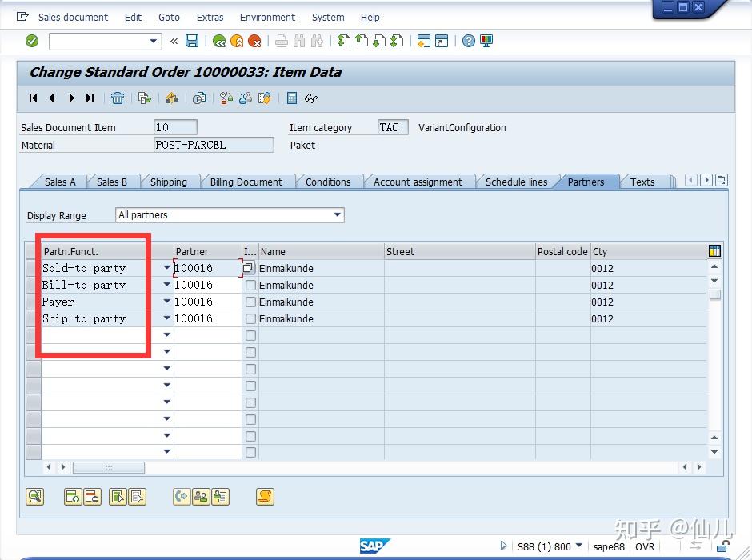Click the trash can delete icon
Screen dimensions: 752x560
point(118,98)
